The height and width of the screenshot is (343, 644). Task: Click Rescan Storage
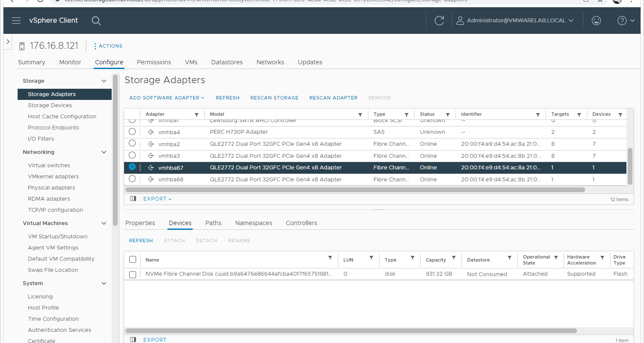274,98
